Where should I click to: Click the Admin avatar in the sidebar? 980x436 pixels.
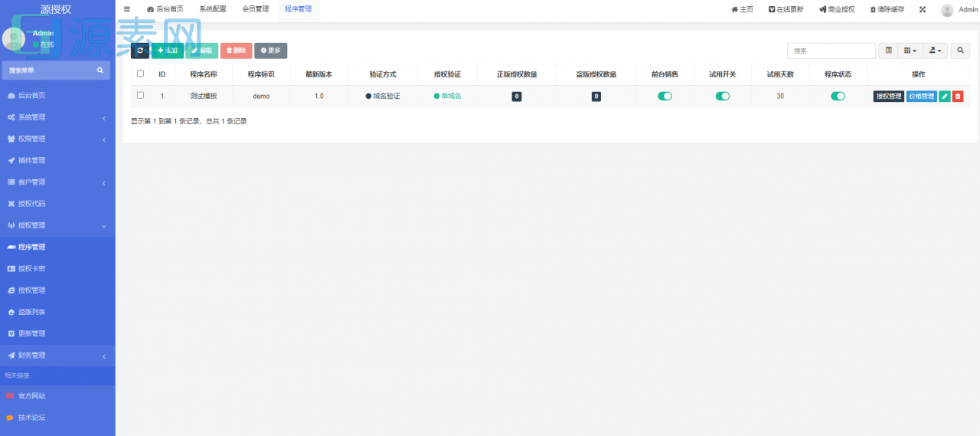(14, 39)
